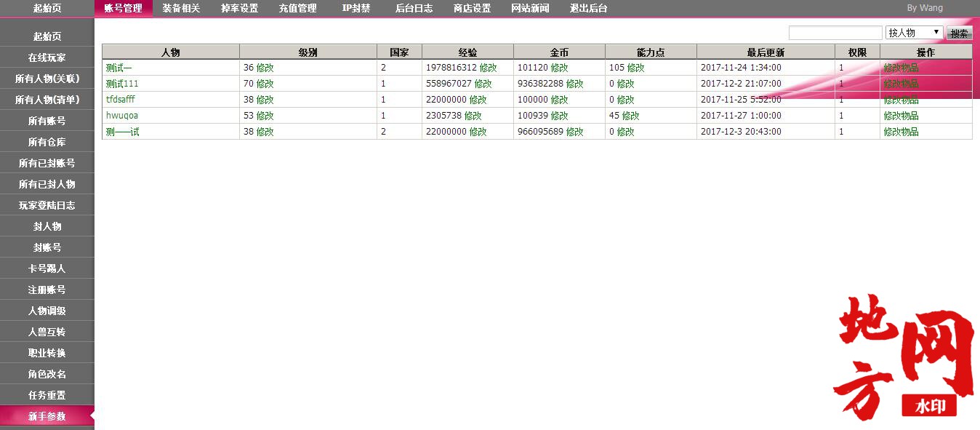Edit gold 966095689 for 测——试
Image resolution: width=980 pixels, height=430 pixels.
[x=575, y=132]
